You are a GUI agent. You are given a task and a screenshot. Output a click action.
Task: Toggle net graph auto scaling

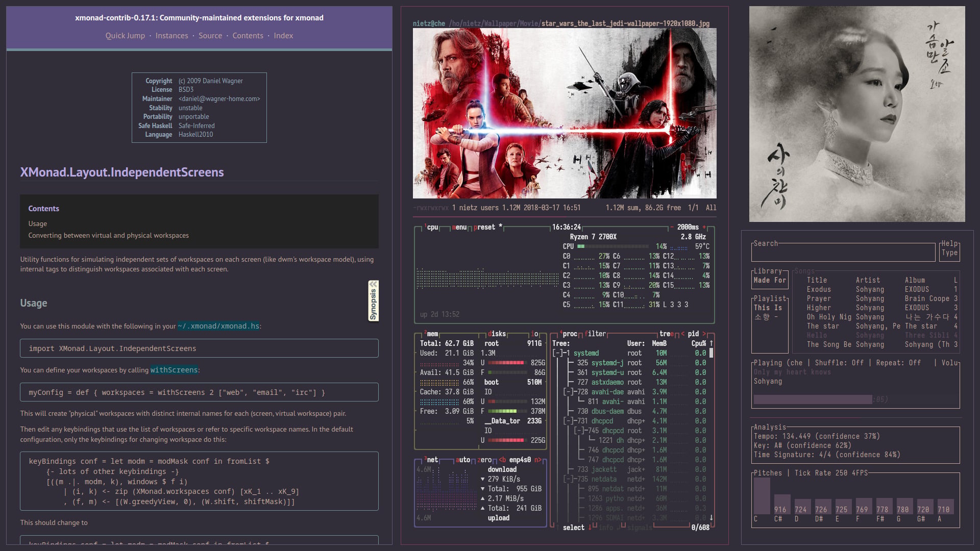(462, 460)
